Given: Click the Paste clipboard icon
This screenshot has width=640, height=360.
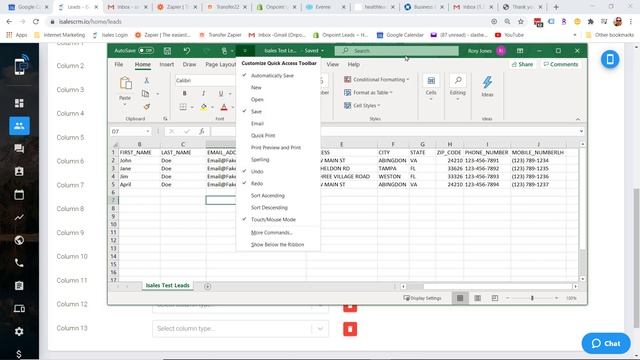Looking at the screenshot, I should tap(125, 83).
